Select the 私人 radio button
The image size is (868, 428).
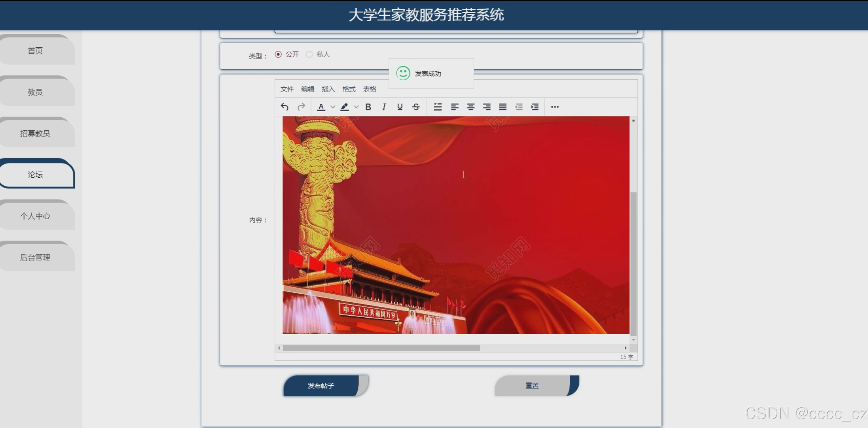coord(309,54)
